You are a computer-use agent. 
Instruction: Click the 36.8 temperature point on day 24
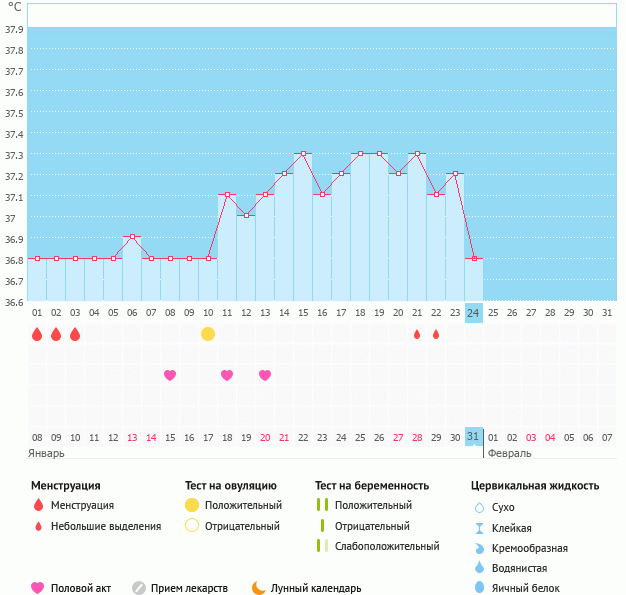tap(473, 258)
